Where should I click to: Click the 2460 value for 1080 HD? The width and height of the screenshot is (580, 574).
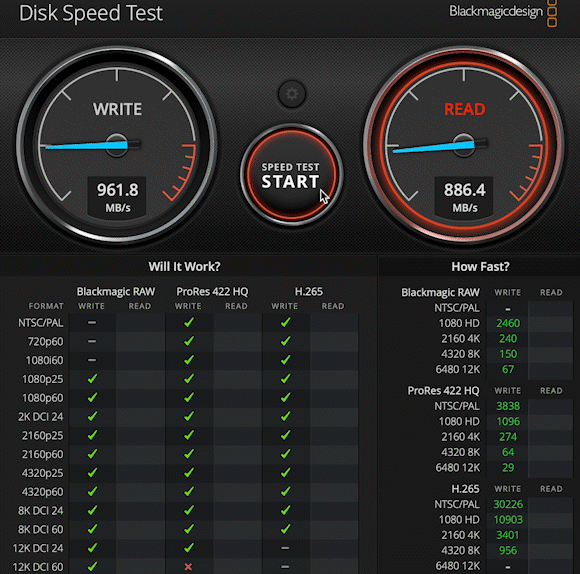508,323
